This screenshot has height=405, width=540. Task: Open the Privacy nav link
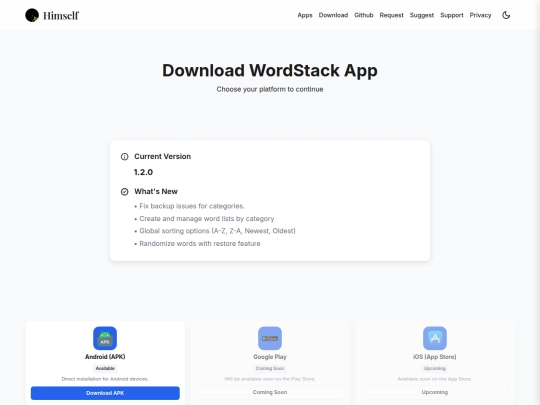click(480, 15)
